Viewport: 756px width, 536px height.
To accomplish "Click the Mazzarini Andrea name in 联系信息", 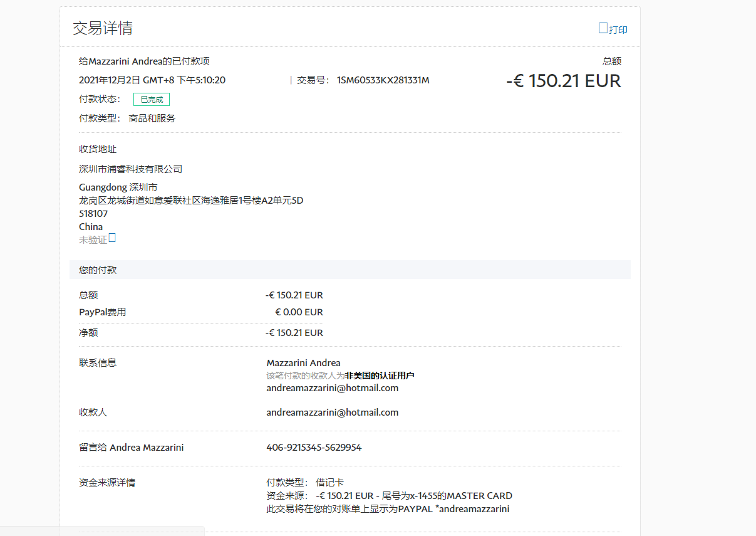I will pyautogui.click(x=303, y=362).
